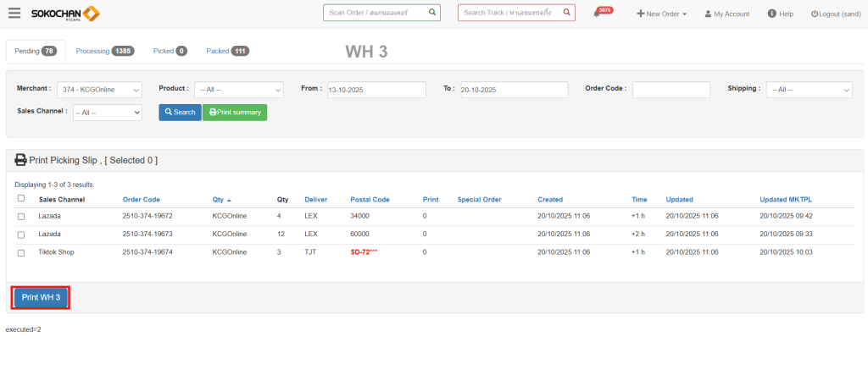
Task: Expand the Sales Channel dropdown
Action: click(107, 112)
